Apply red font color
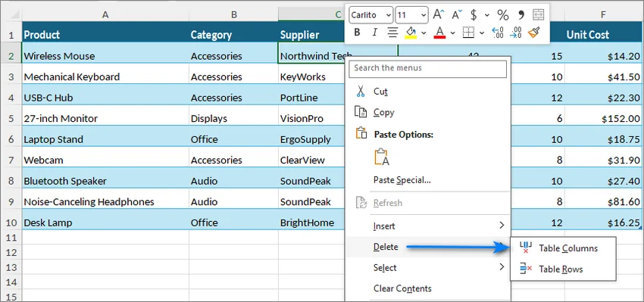The width and height of the screenshot is (644, 302). [x=440, y=32]
